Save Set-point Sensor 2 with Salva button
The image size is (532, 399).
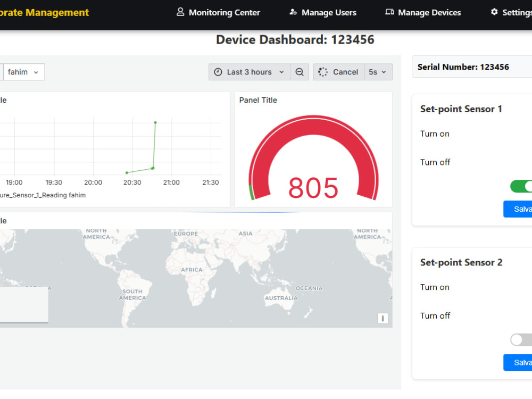click(518, 362)
